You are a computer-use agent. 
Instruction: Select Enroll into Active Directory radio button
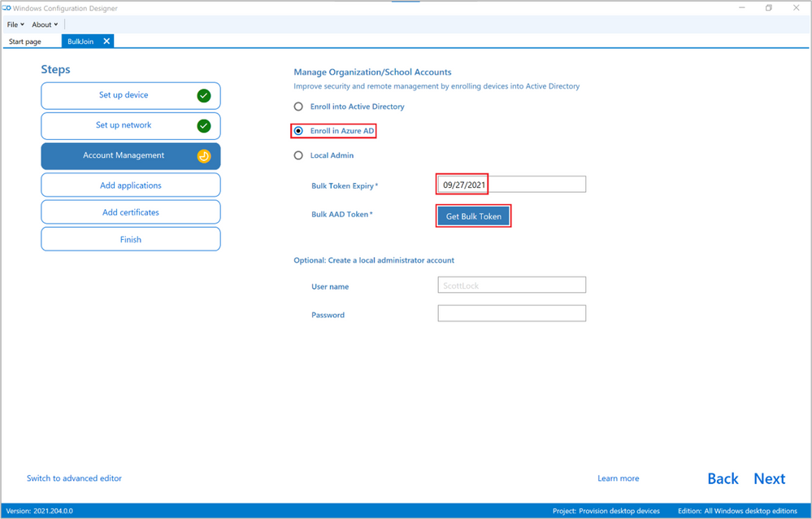point(298,107)
